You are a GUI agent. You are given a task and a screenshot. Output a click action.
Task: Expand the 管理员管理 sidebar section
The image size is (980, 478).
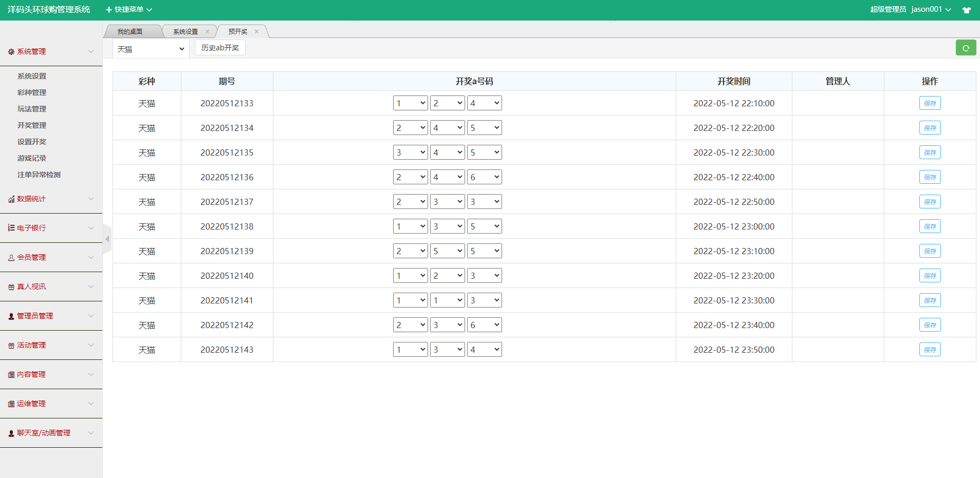coord(51,316)
